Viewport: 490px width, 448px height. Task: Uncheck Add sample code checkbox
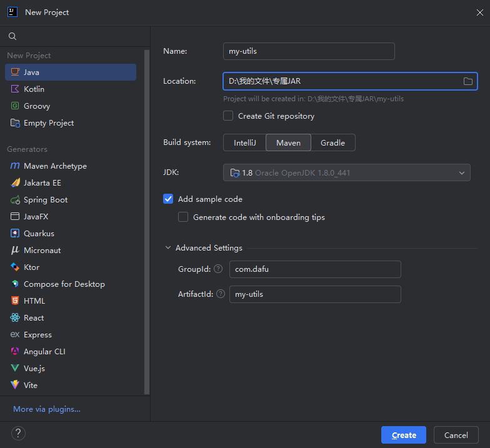click(168, 199)
